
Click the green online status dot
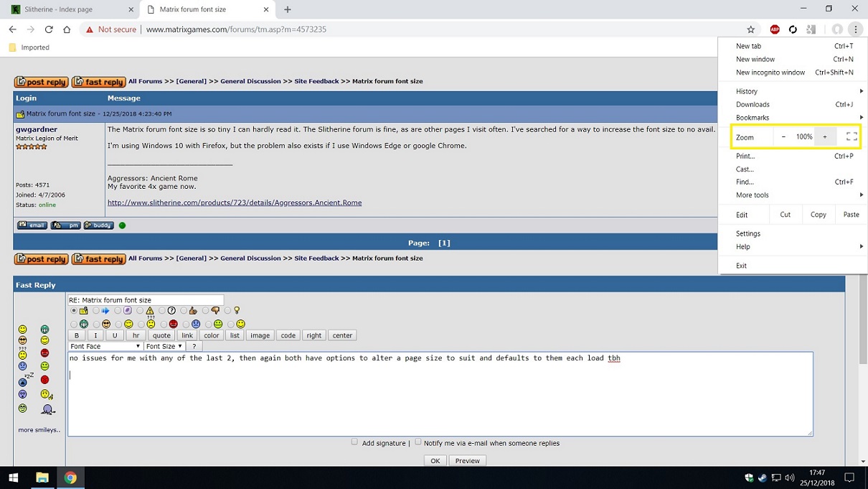point(122,225)
